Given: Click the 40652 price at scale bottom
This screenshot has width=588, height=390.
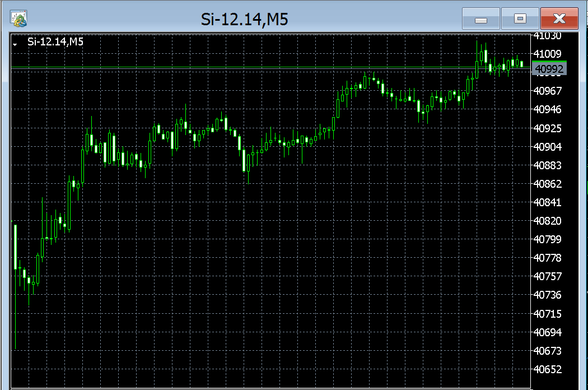Looking at the screenshot, I should pos(548,369).
